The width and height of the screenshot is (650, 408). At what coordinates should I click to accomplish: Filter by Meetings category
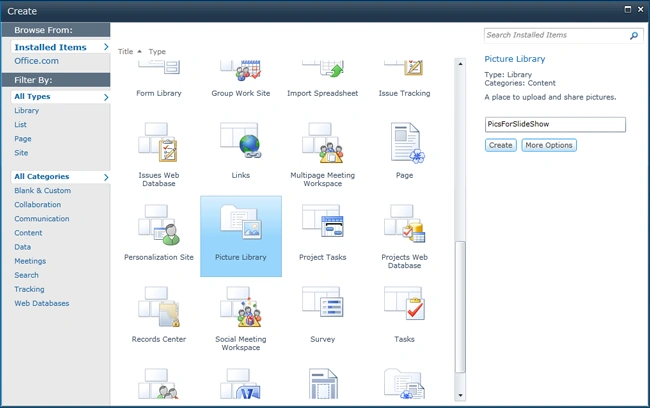(x=30, y=261)
